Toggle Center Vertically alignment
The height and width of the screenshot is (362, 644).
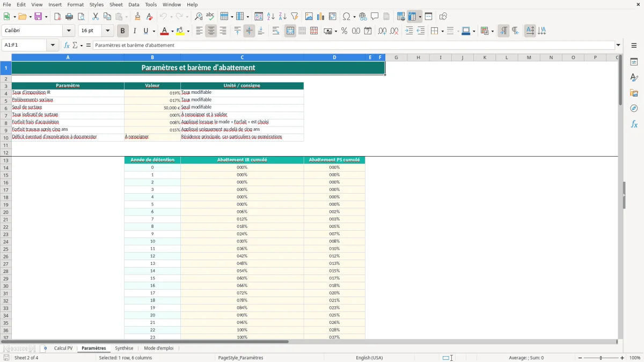[249, 31]
